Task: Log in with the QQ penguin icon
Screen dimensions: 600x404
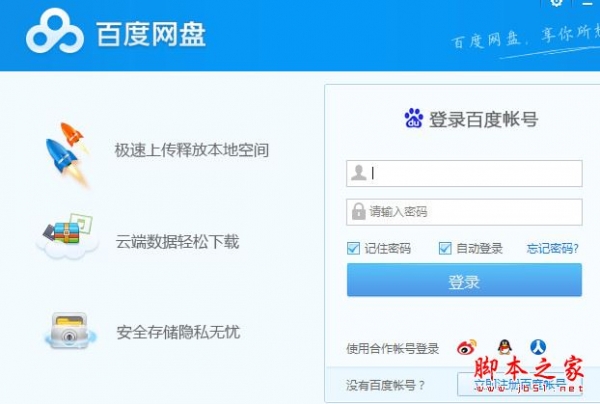Action: [505, 347]
